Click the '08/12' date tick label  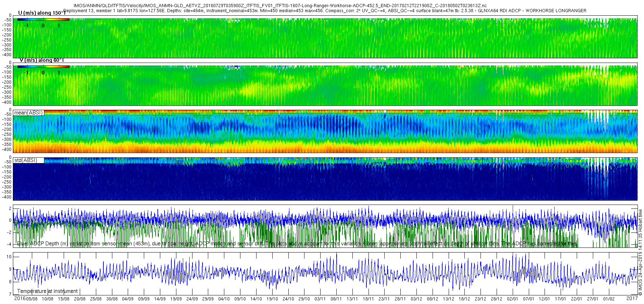click(433, 299)
